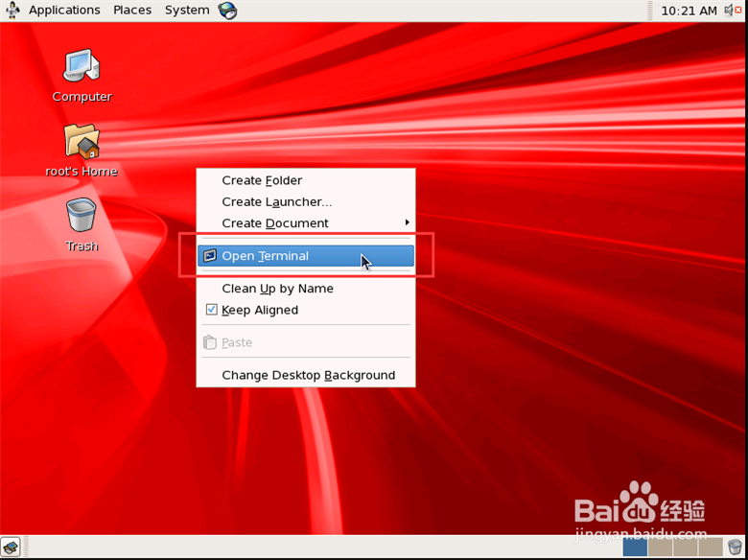This screenshot has height=560, width=748.
Task: Select the root's Home folder icon
Action: (82, 141)
